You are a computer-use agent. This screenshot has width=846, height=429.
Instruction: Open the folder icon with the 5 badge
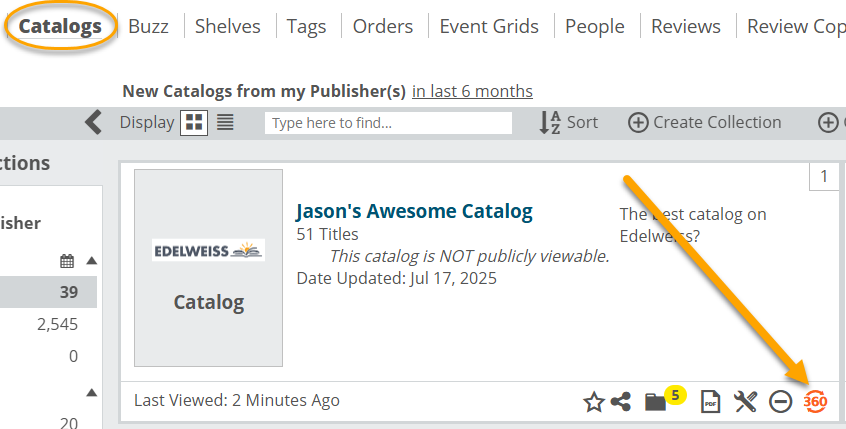[x=656, y=402]
